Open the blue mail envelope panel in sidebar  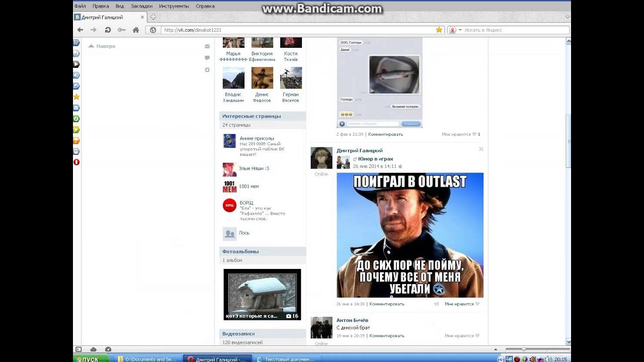pyautogui.click(x=76, y=108)
